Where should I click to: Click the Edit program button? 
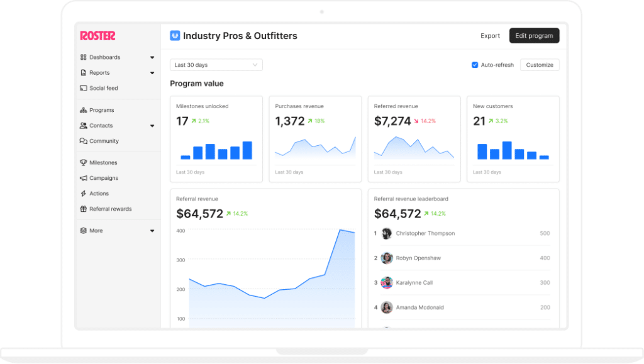[x=534, y=36]
